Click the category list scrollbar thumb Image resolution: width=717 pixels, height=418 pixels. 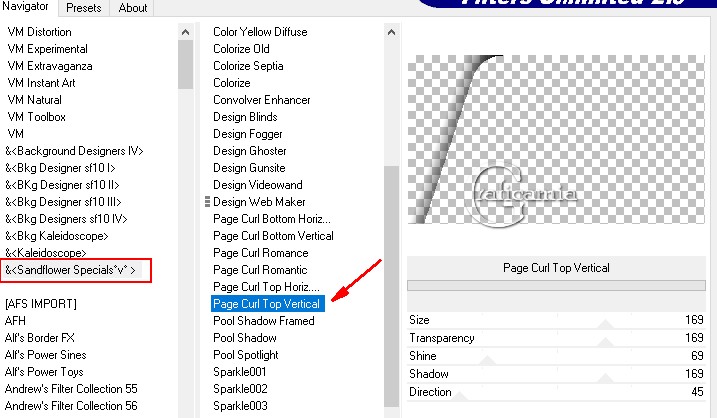pos(185,64)
